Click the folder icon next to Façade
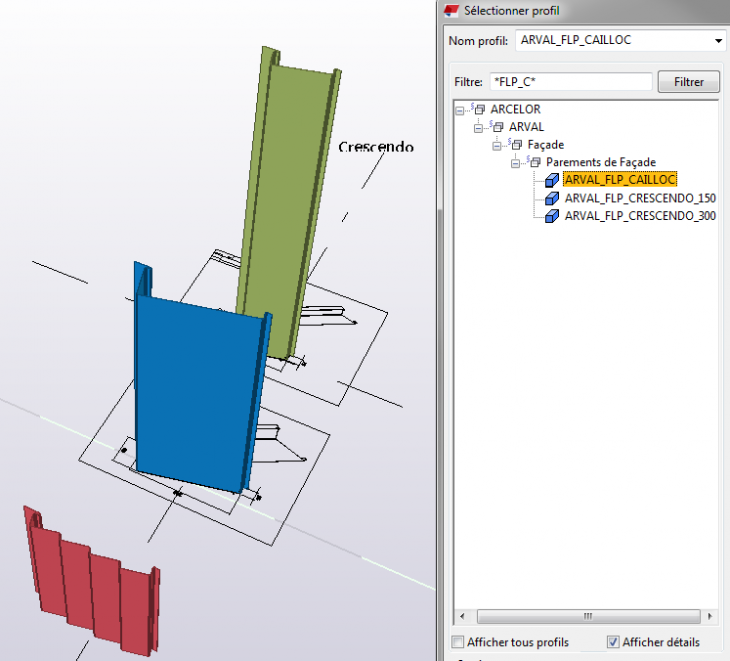This screenshot has height=661, width=730. (517, 145)
